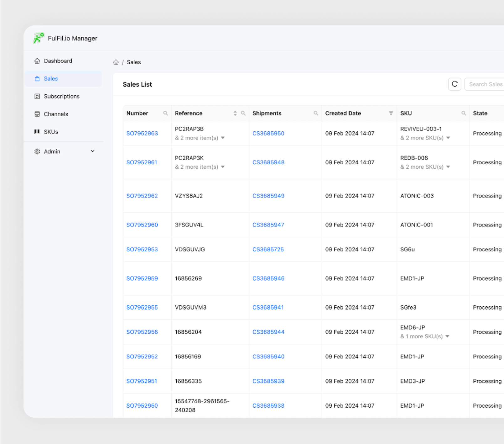Click the refresh icon above the sales table
The height and width of the screenshot is (444, 504).
455,84
